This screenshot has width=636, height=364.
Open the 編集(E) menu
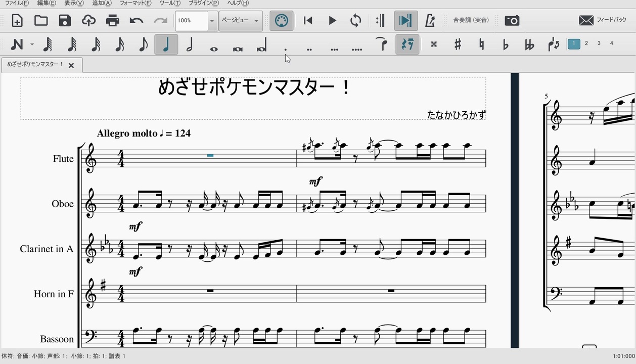point(47,3)
